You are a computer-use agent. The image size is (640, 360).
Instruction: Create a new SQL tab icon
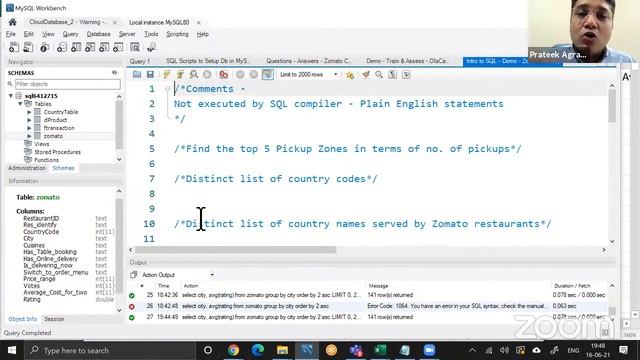[x=13, y=47]
